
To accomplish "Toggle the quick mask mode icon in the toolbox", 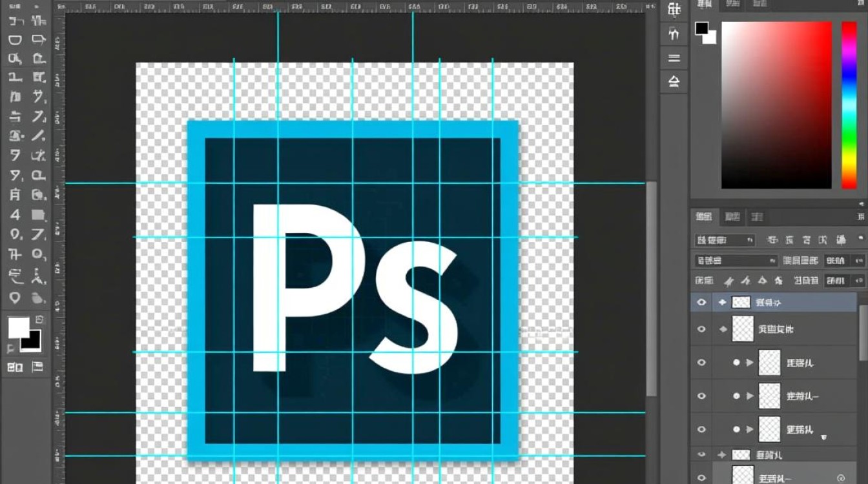I will click(15, 367).
